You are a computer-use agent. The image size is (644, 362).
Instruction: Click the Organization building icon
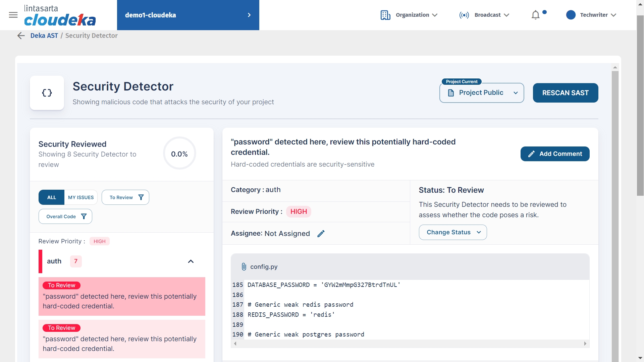pyautogui.click(x=385, y=15)
